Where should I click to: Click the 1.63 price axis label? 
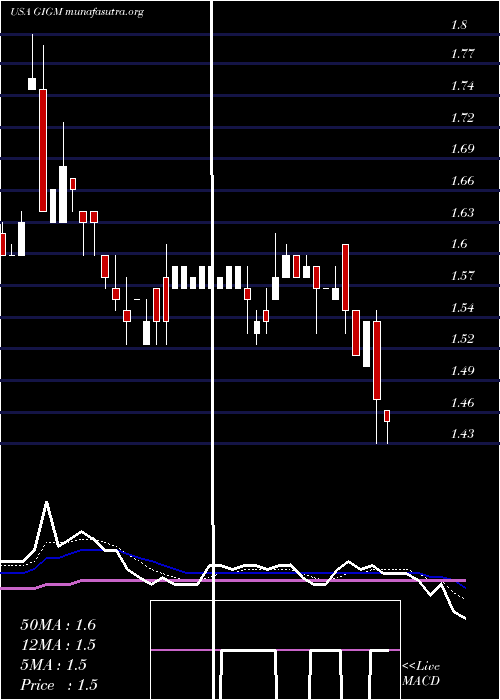(x=462, y=212)
